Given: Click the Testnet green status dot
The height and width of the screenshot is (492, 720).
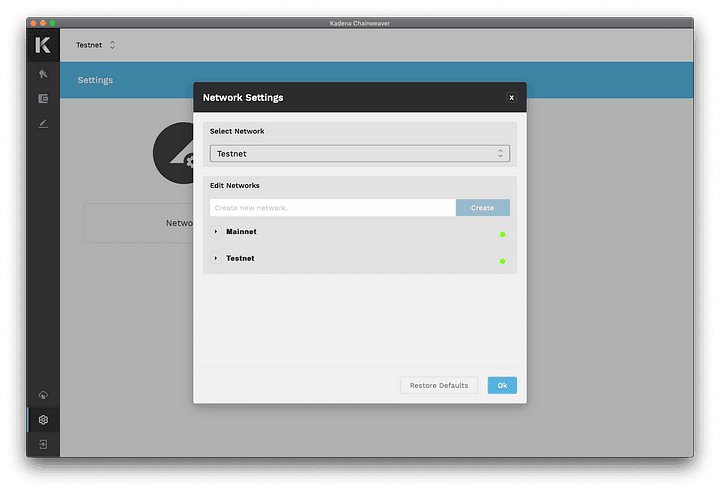Looking at the screenshot, I should (502, 261).
